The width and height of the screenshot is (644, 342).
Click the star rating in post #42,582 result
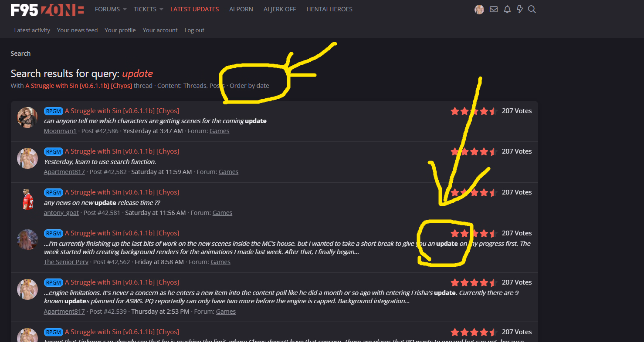[x=474, y=151]
